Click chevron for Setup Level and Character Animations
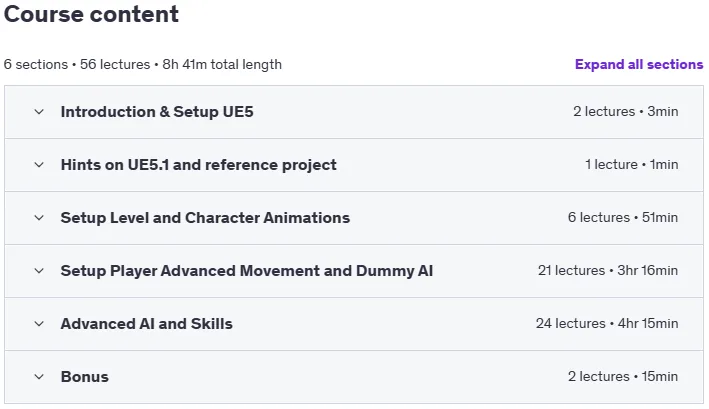This screenshot has width=709, height=409. tap(39, 218)
